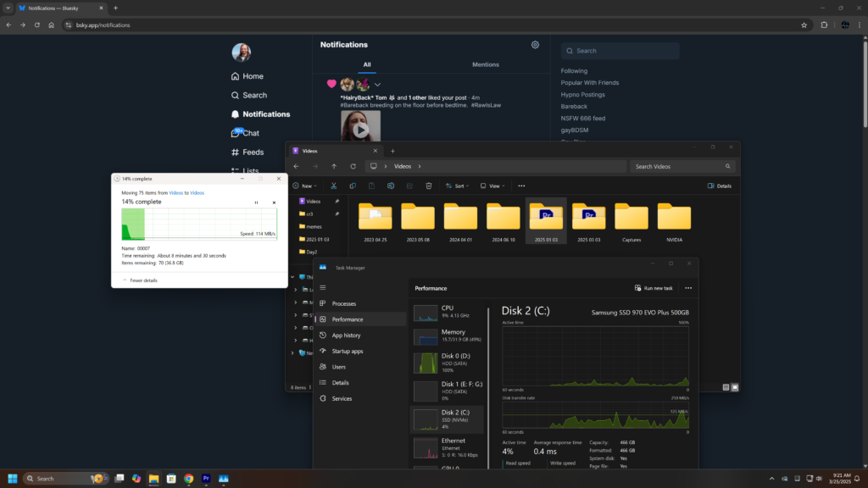Switch to the Mentions tab
The width and height of the screenshot is (868, 488).
pyautogui.click(x=485, y=64)
